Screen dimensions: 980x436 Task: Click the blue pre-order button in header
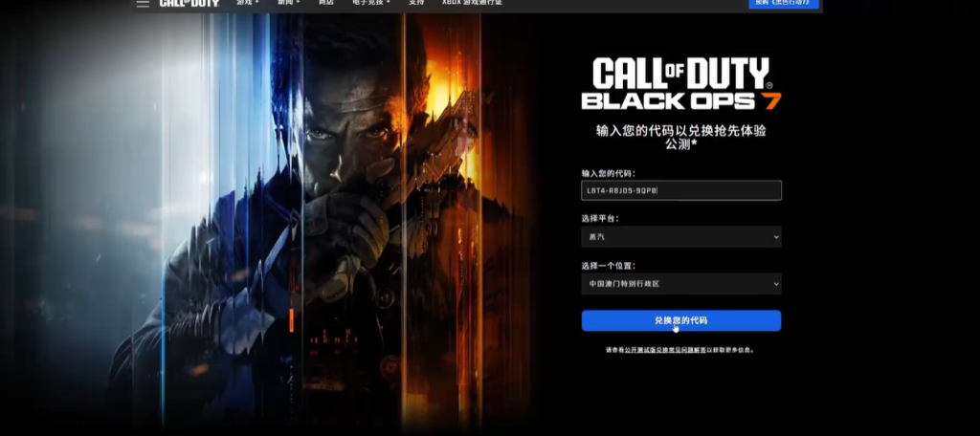[x=783, y=4]
